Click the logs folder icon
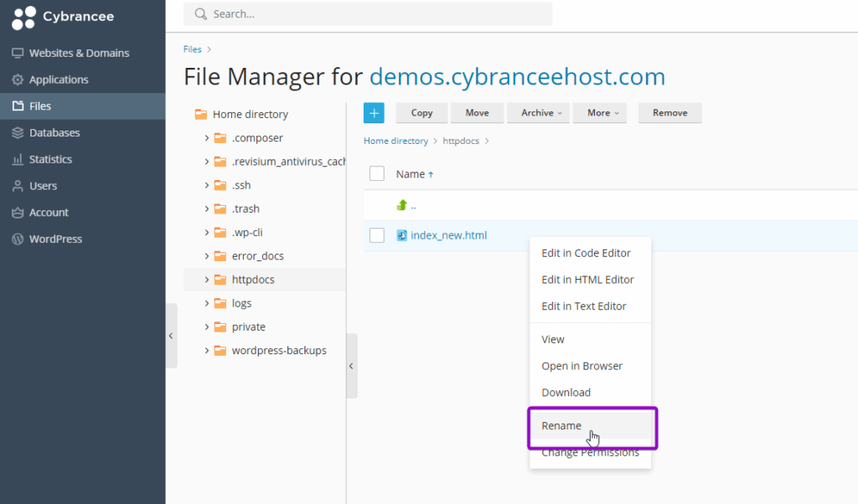The height and width of the screenshot is (504, 858). (x=220, y=303)
